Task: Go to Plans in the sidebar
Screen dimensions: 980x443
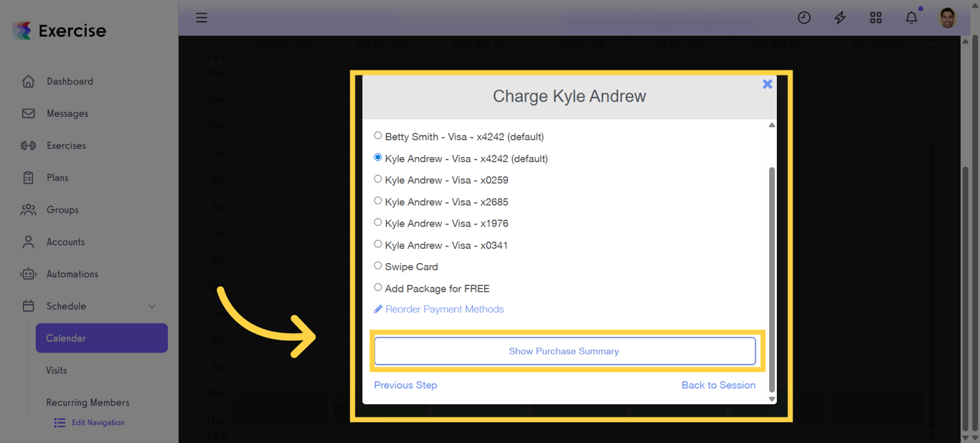Action: click(57, 178)
